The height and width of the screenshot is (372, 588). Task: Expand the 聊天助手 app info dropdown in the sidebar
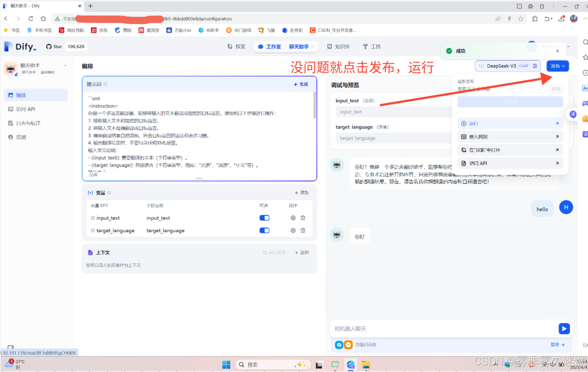pyautogui.click(x=66, y=65)
